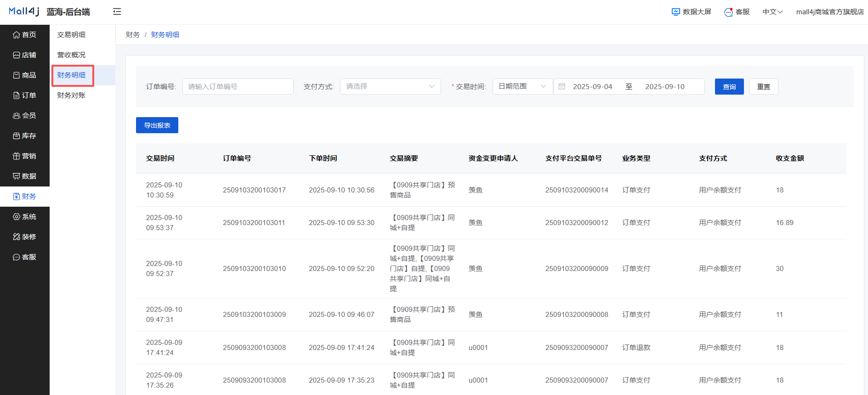Viewport: 868px width, 395px height.
Task: Click the calendar icon in date range
Action: click(562, 86)
